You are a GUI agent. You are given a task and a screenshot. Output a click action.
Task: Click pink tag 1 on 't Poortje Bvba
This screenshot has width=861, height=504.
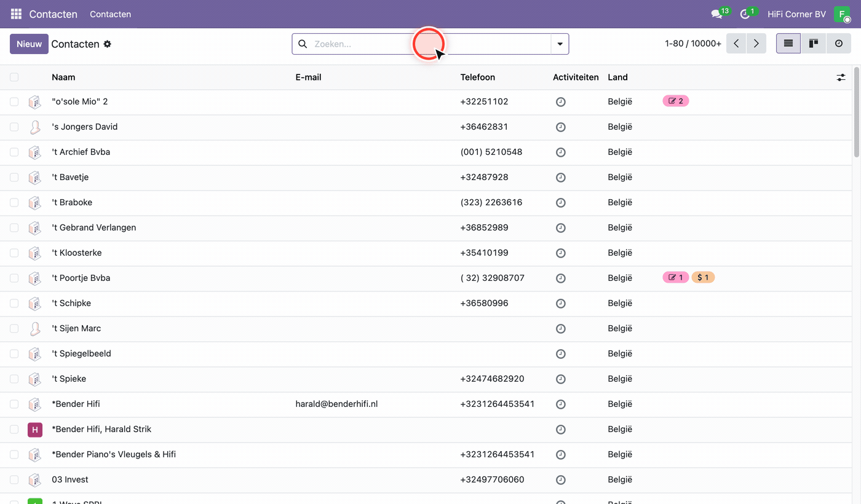click(x=676, y=277)
